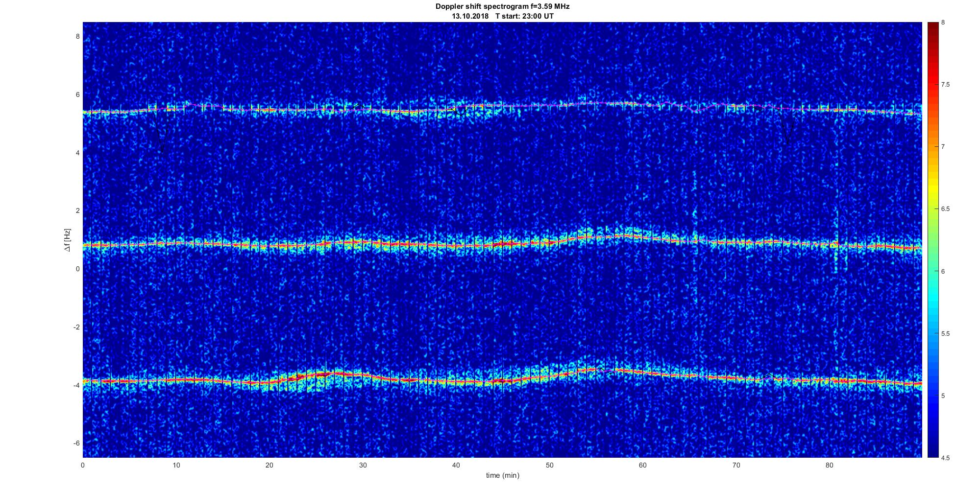The width and height of the screenshot is (980, 491).
Task: Click the black downward spike near 8 minutes
Action: click(162, 132)
